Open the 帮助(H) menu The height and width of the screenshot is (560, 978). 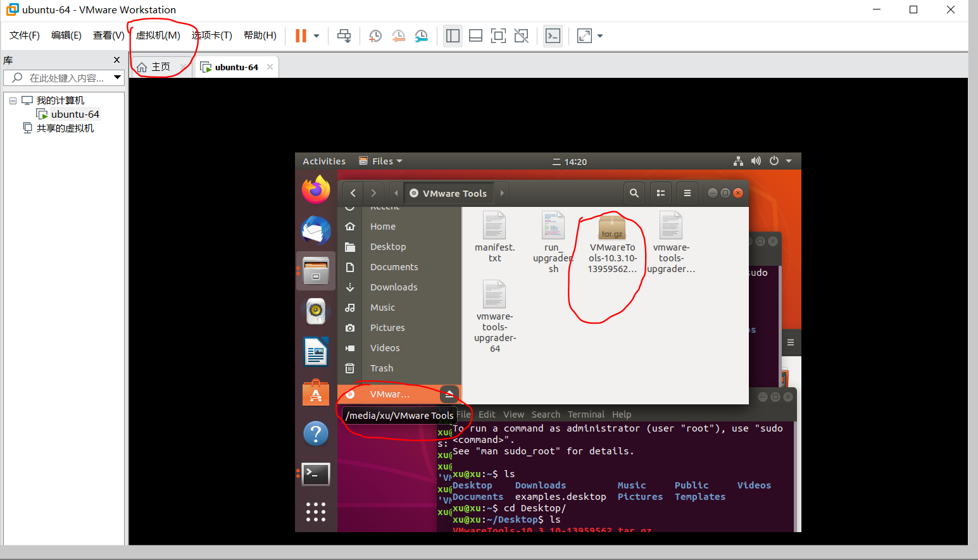coord(260,35)
